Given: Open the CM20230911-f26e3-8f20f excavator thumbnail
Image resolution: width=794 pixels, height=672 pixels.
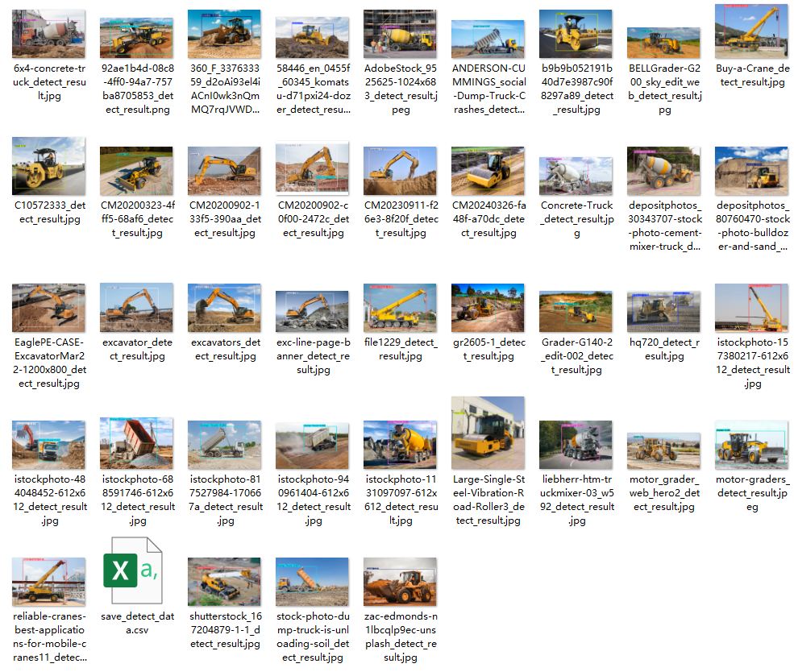Looking at the screenshot, I should [400, 171].
